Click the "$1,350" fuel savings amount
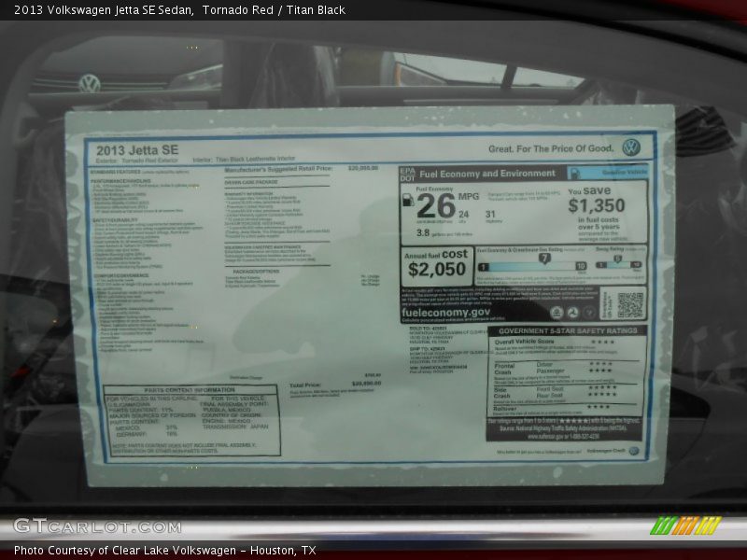Image resolution: width=747 pixels, height=560 pixels. pyautogui.click(x=597, y=205)
